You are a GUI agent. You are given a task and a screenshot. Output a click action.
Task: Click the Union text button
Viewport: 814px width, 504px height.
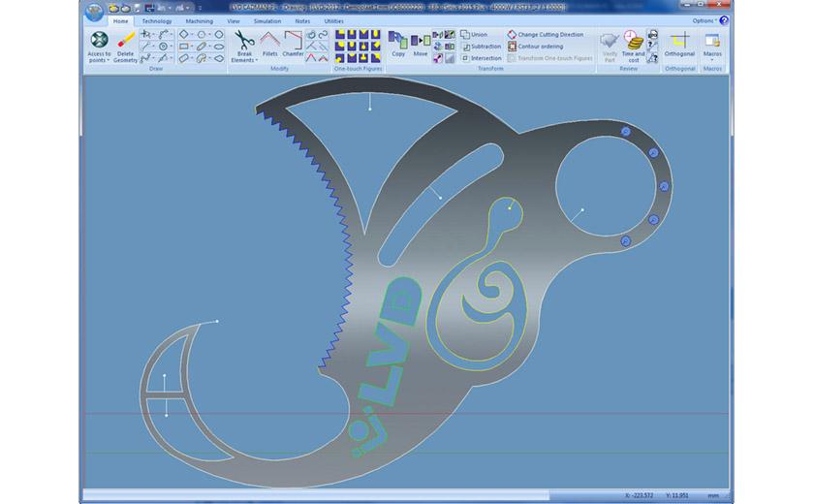(479, 34)
